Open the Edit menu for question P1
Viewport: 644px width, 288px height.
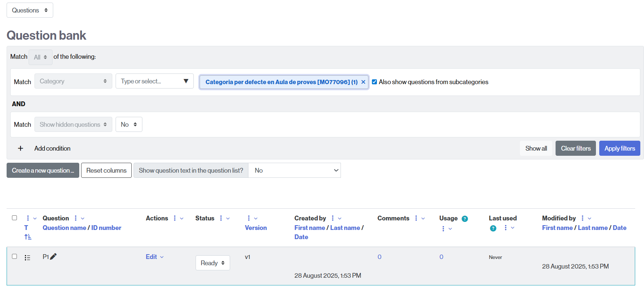pyautogui.click(x=154, y=257)
